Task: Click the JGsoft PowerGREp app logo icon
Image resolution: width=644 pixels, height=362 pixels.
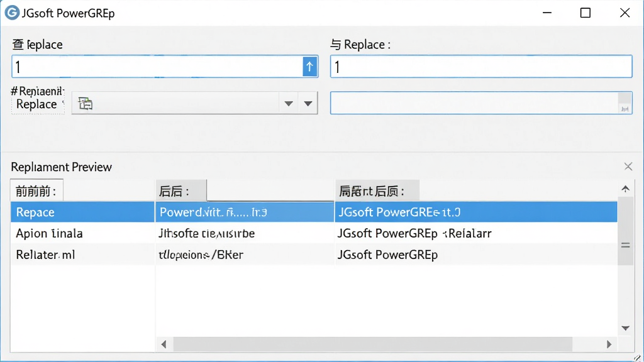Action: coord(12,13)
